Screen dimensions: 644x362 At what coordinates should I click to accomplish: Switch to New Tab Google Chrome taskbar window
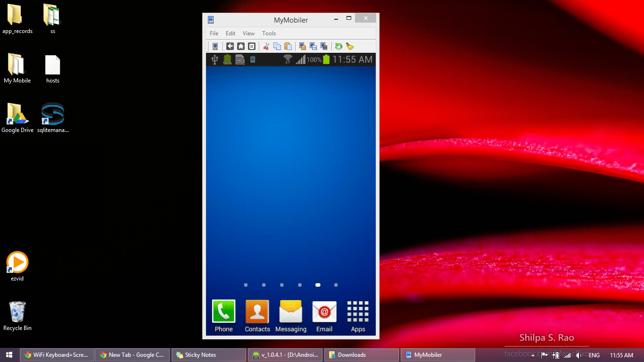tap(132, 355)
